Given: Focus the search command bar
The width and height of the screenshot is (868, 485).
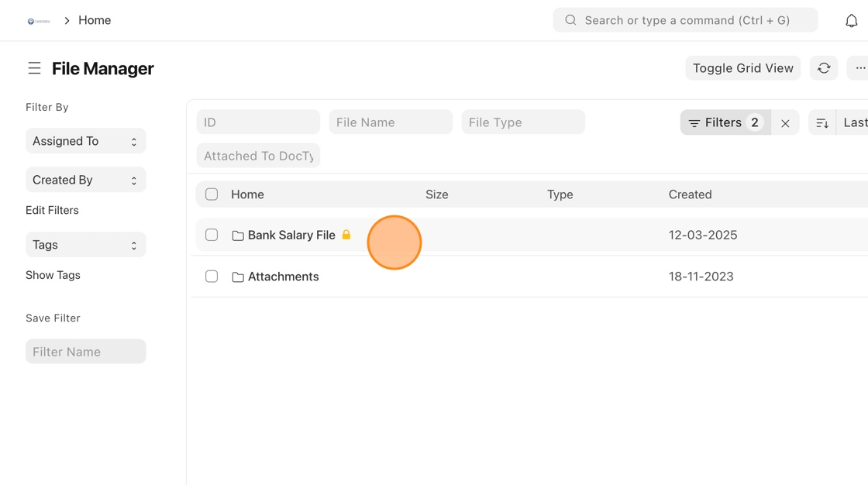Looking at the screenshot, I should pos(685,20).
